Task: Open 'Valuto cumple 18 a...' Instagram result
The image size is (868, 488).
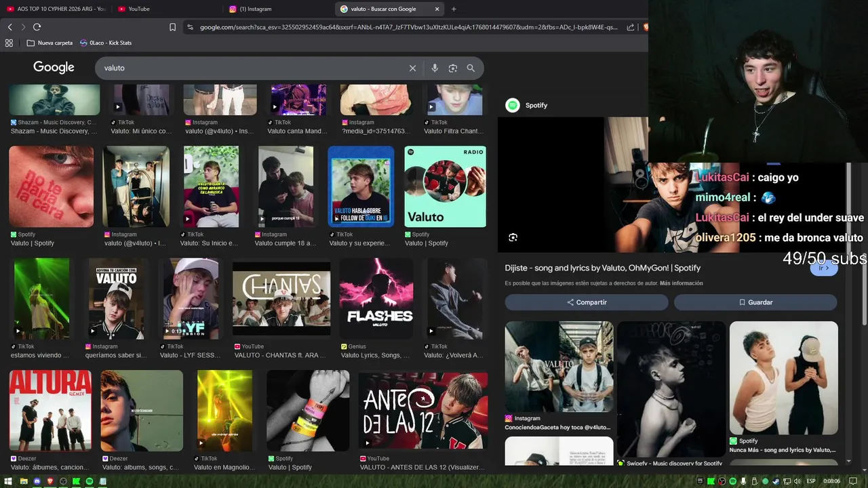Action: 285,186
